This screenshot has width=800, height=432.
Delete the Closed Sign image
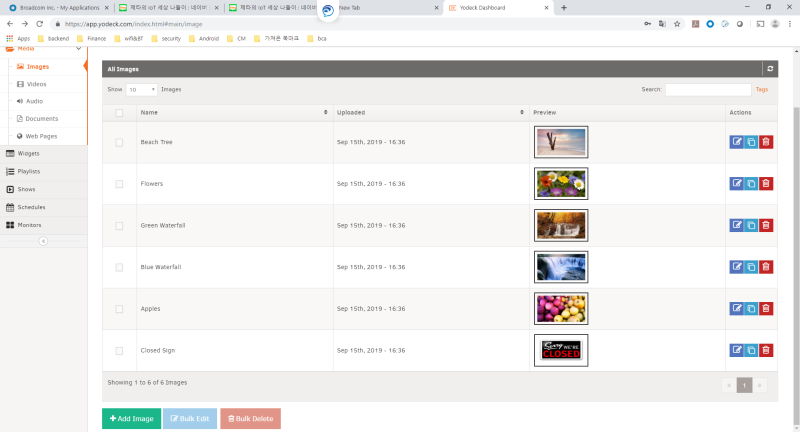point(766,350)
